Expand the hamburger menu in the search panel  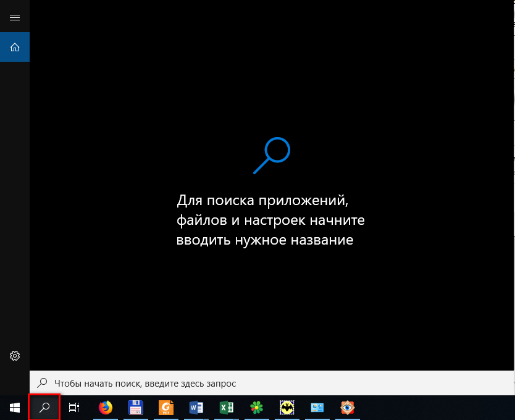coord(15,17)
